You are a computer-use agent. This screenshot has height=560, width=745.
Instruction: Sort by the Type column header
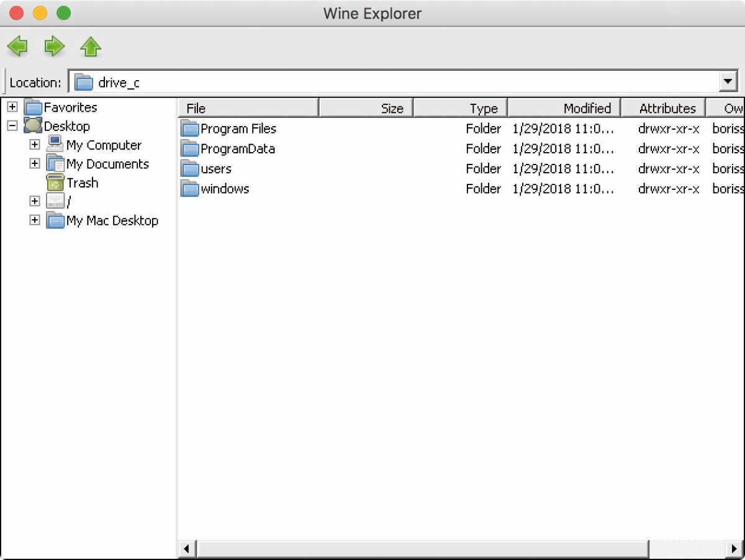(x=461, y=108)
